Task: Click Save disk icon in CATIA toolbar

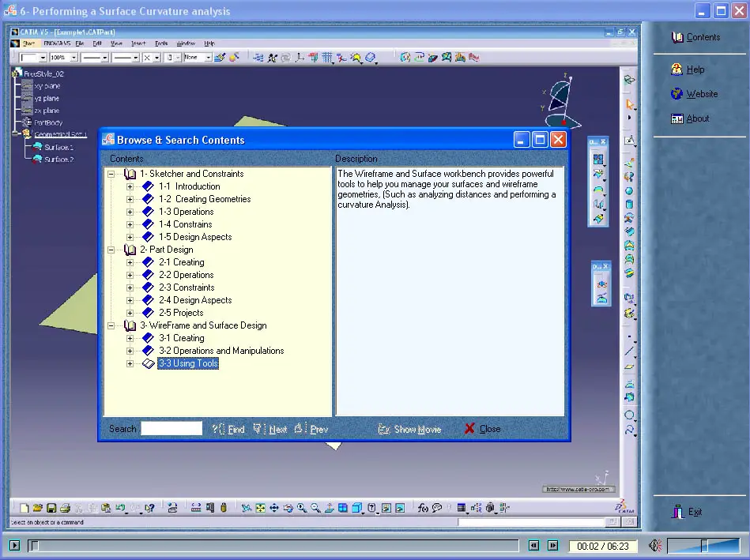Action: (x=51, y=508)
